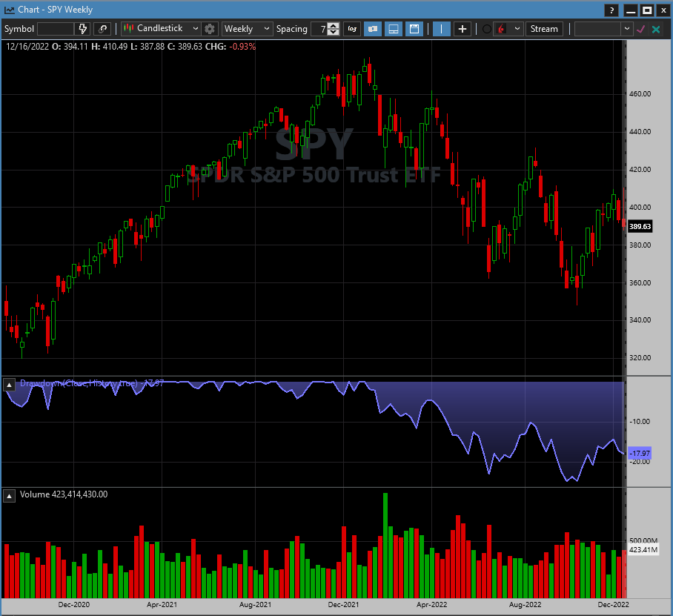Viewport: 673px width, 616px height.
Task: Click the Dec-2022 date axis label
Action: click(x=614, y=604)
